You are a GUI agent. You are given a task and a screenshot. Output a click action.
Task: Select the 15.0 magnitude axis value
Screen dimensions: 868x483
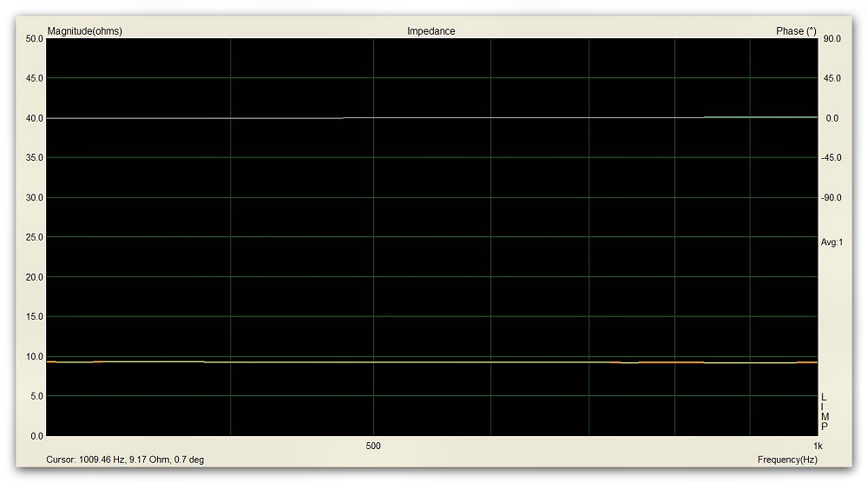click(35, 317)
